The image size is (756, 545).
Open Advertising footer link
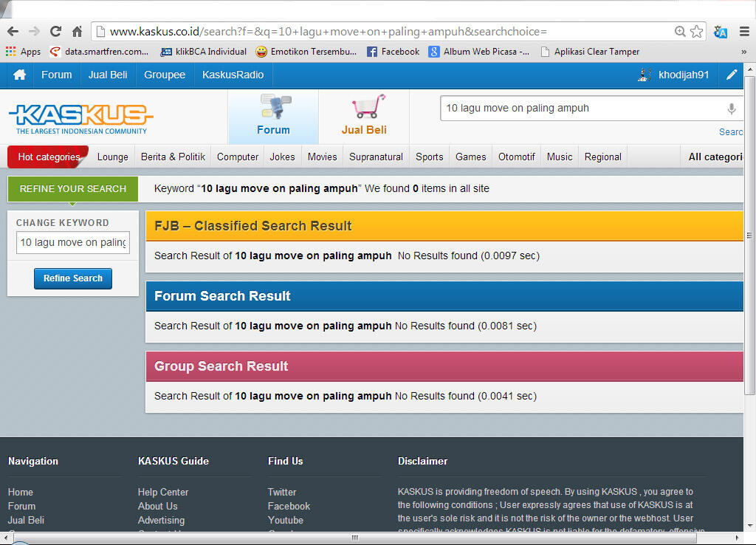coord(161,520)
